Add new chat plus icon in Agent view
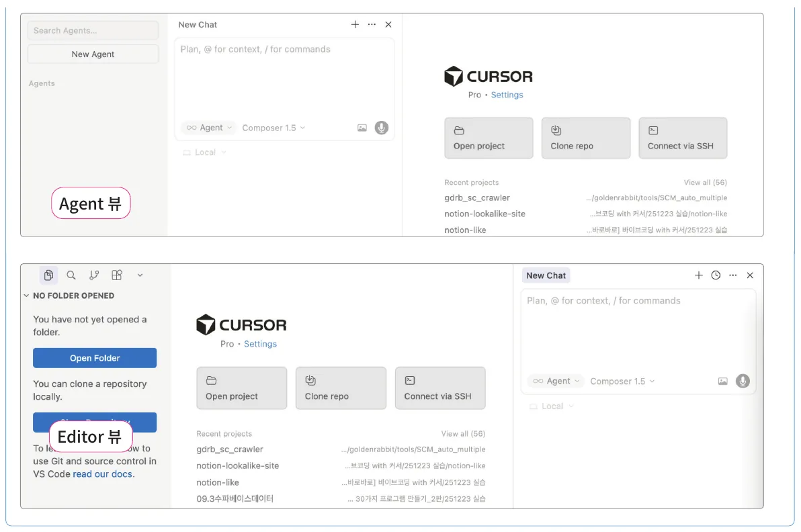The height and width of the screenshot is (532, 801). 355,24
